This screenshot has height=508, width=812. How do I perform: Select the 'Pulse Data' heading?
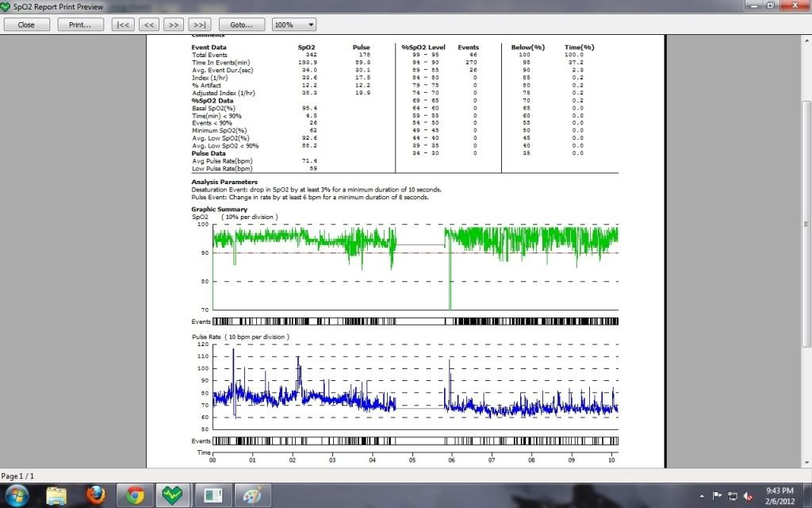point(209,153)
